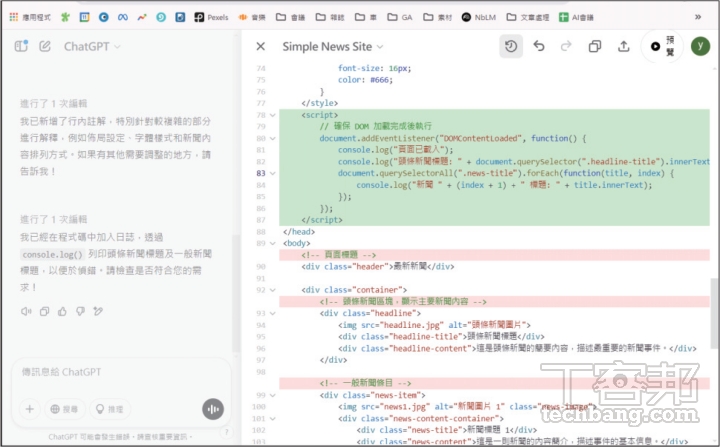Close the canvas with the X
This screenshot has width=720, height=447.
(x=261, y=46)
